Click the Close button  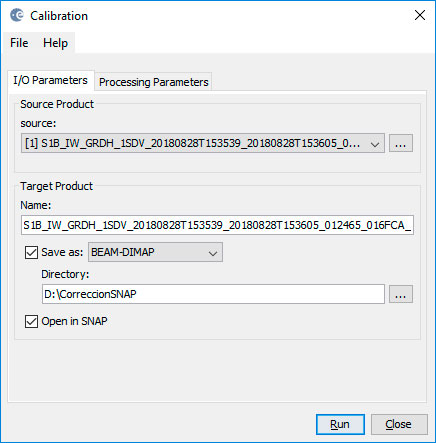[x=399, y=424]
